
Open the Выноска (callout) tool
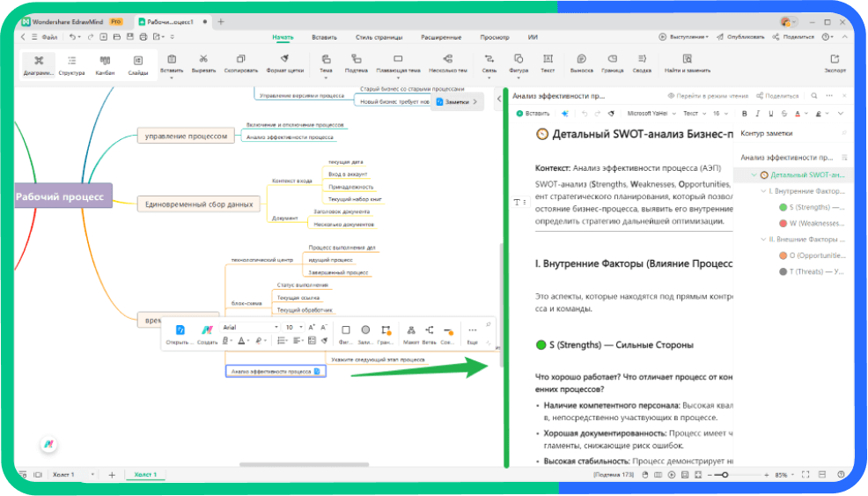click(581, 63)
